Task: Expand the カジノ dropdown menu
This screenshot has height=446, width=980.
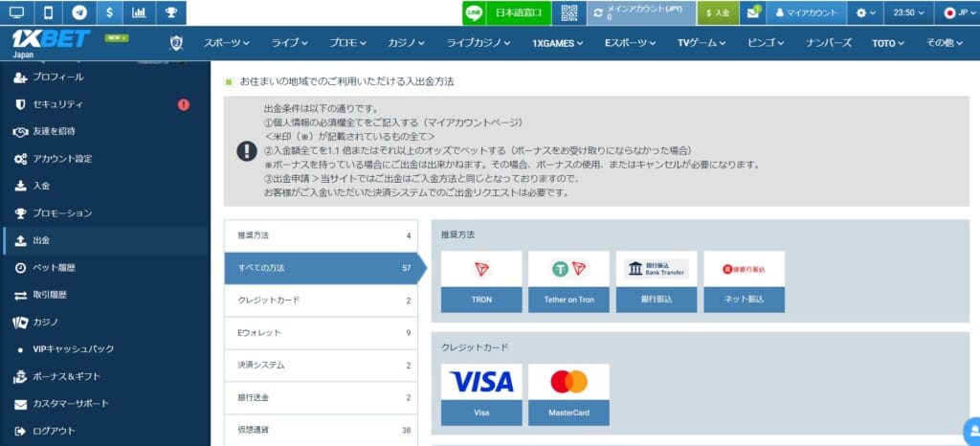Action: click(x=406, y=43)
